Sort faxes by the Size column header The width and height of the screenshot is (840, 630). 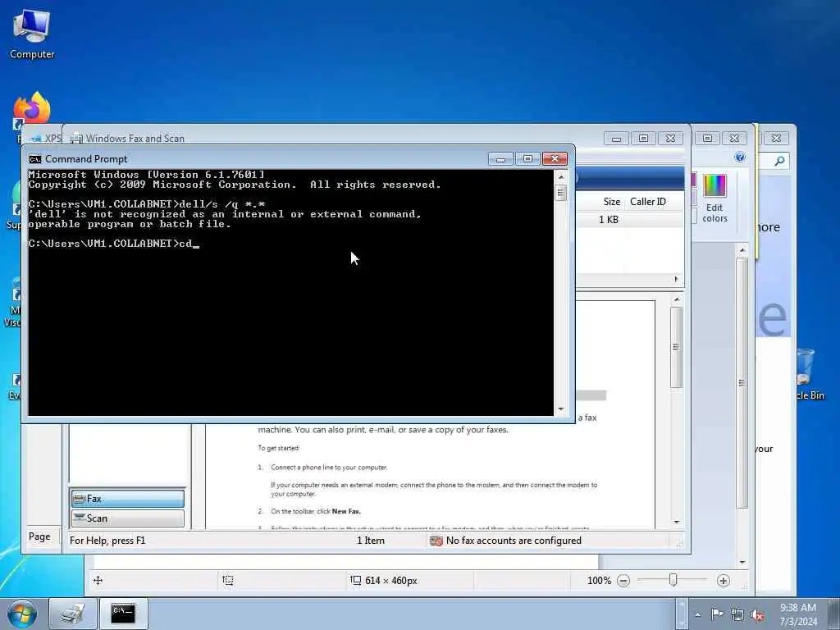611,202
